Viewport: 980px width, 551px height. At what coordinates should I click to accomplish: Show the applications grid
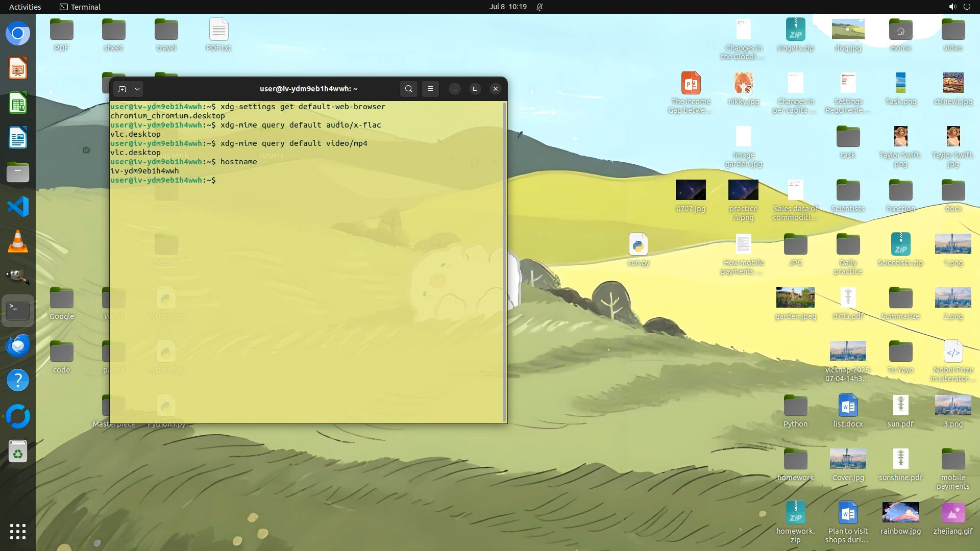pyautogui.click(x=18, y=531)
